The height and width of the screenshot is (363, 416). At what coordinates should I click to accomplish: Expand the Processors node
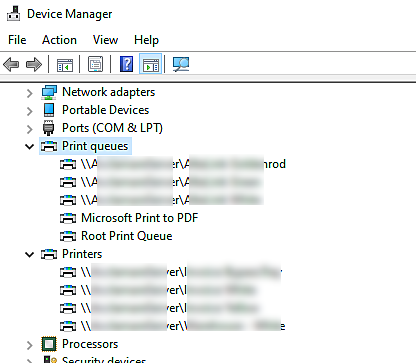30,345
